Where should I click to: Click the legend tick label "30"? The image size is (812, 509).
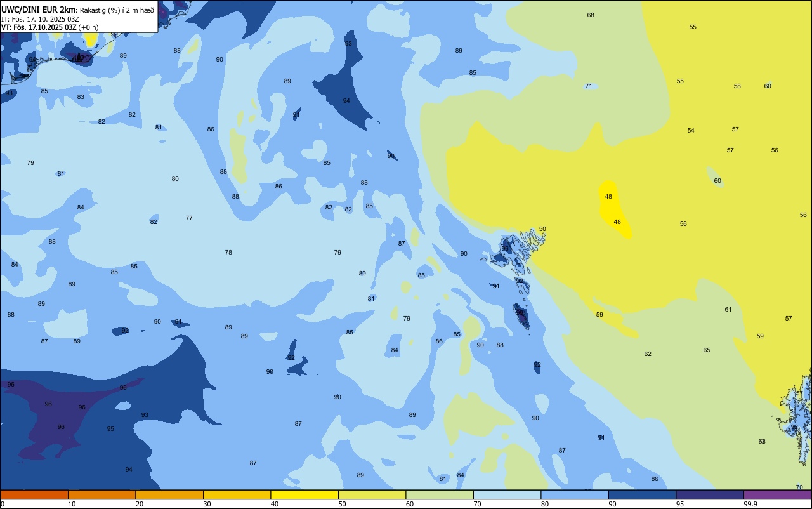click(x=207, y=504)
